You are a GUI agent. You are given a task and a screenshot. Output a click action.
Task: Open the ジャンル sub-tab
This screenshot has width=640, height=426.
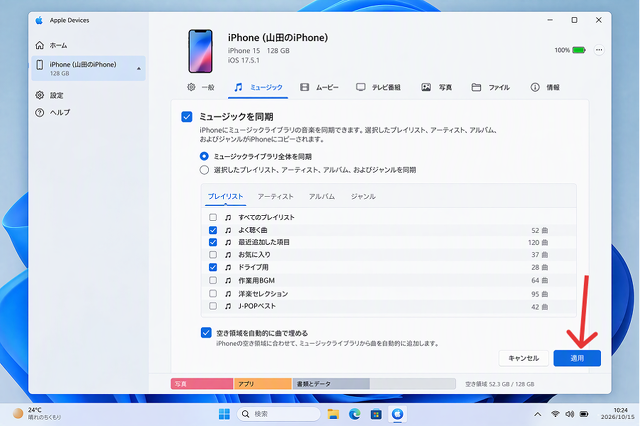363,196
